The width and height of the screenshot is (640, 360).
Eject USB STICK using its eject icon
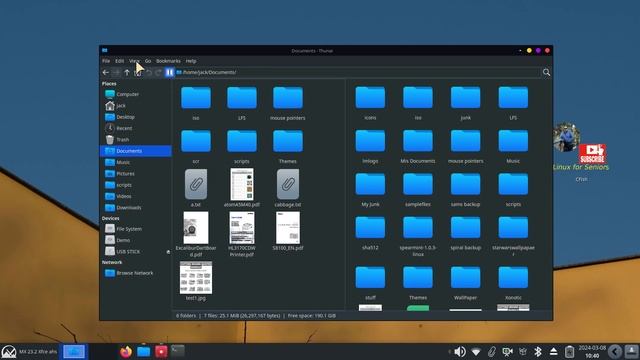pos(168,252)
